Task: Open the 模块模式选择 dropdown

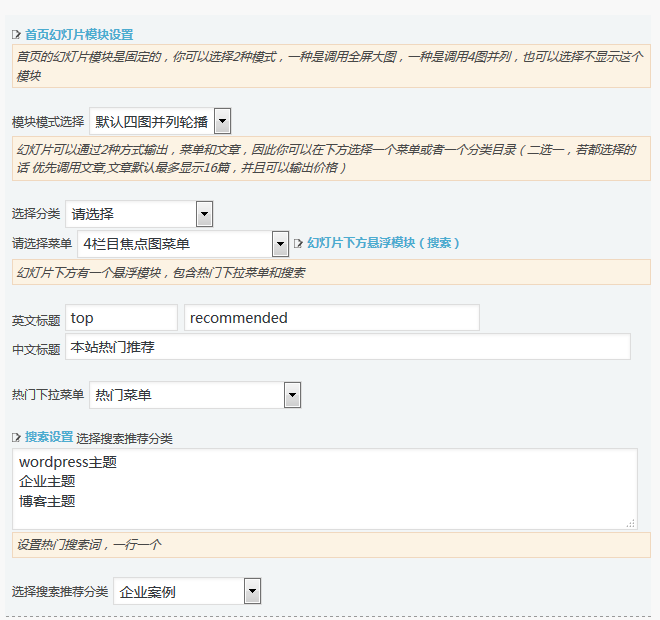Action: [160, 122]
